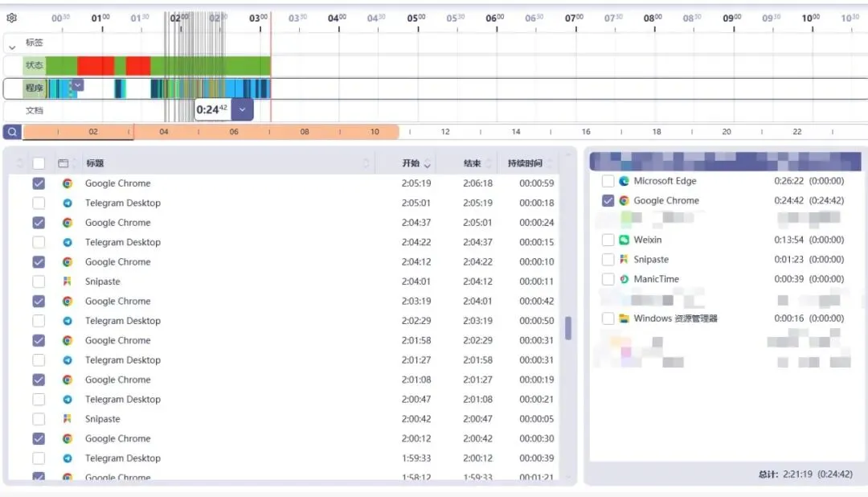Click the Chrome icon in the 2:00:12 row

click(x=68, y=439)
